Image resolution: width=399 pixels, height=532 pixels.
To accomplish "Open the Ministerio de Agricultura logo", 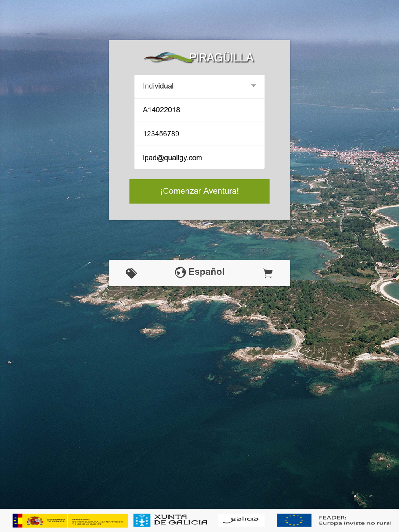I will (x=98, y=521).
